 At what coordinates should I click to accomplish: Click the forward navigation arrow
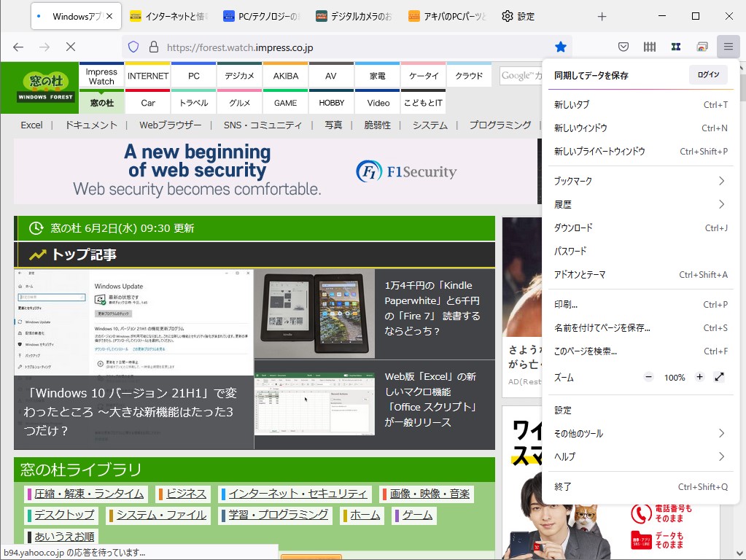tap(44, 46)
